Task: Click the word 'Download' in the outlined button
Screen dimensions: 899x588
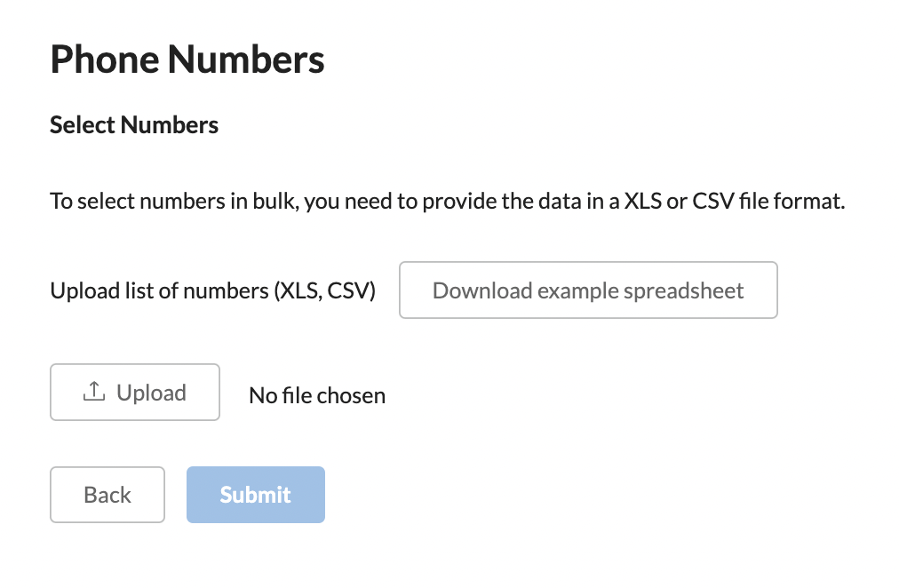Action: coord(482,290)
